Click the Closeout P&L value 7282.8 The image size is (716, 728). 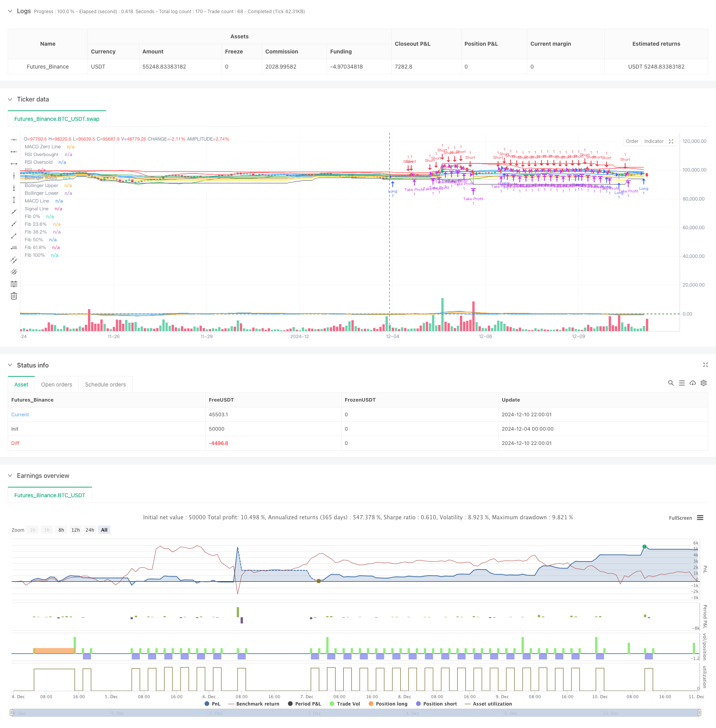tap(403, 67)
